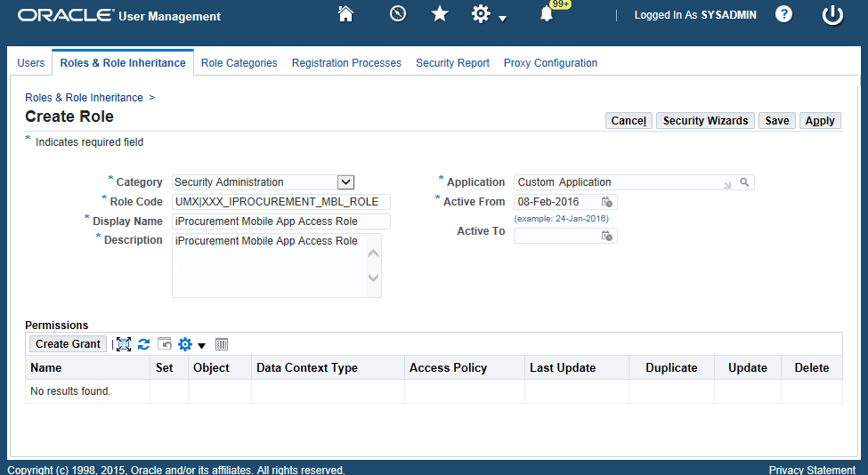Expand the Category dropdown
The image size is (868, 475).
(345, 182)
